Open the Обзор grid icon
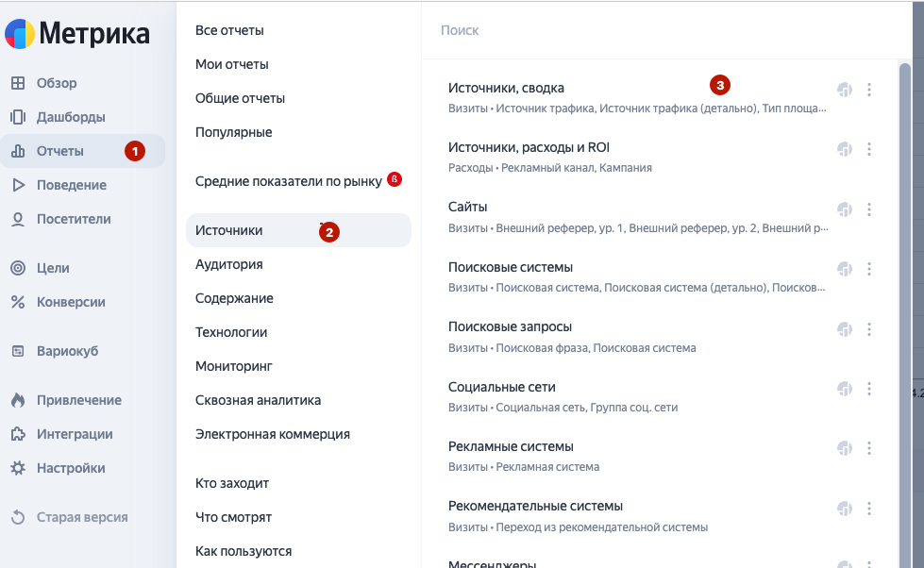The height and width of the screenshot is (568, 924). pyautogui.click(x=18, y=83)
